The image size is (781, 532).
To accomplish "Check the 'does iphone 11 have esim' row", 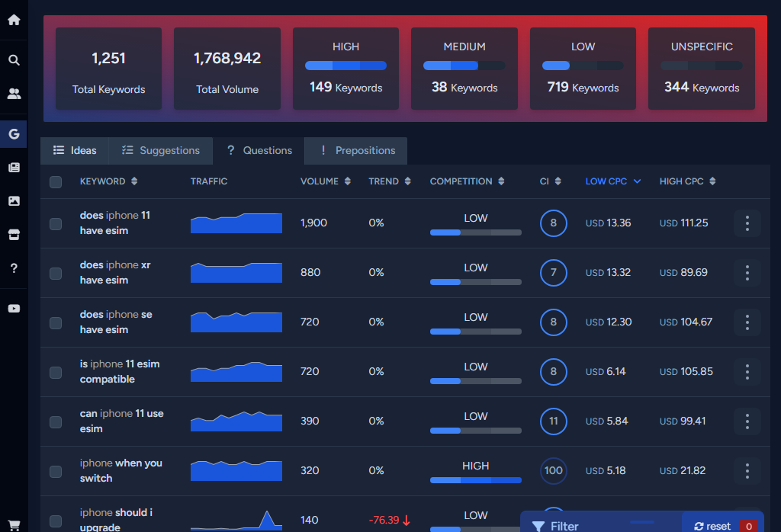I will pyautogui.click(x=56, y=224).
